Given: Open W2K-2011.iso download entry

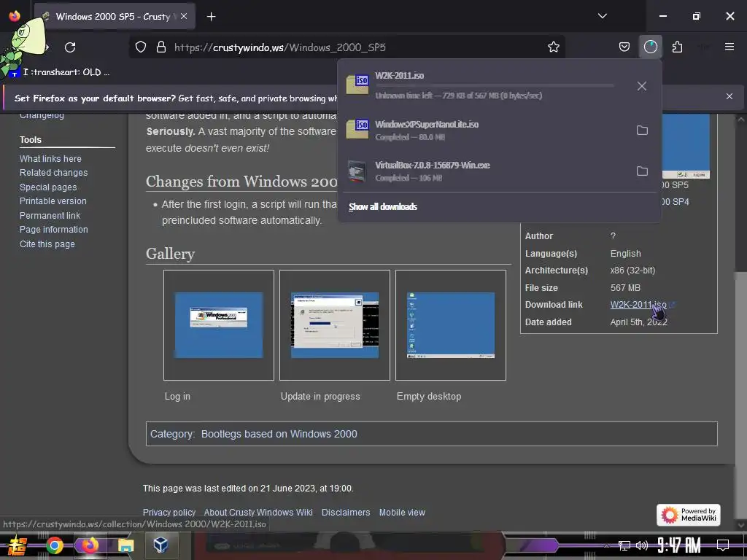Looking at the screenshot, I should (480, 85).
